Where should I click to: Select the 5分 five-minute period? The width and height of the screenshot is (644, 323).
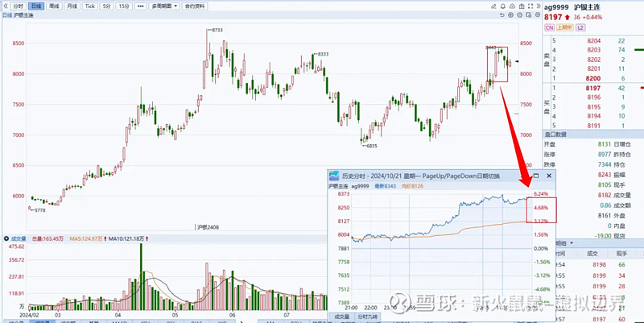point(106,6)
